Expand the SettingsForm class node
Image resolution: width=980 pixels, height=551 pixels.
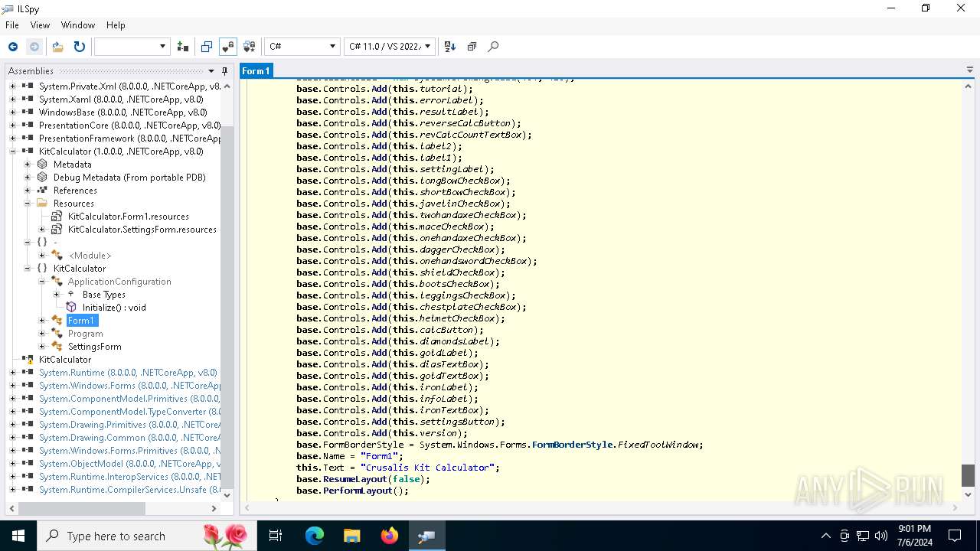click(41, 347)
